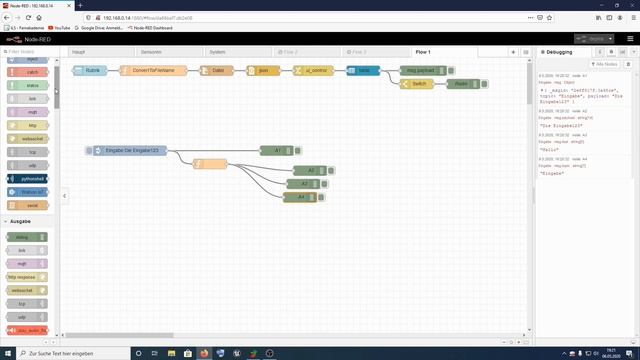Screen dimensions: 640x360
Task: Select the json node on the canvas
Action: (263, 71)
